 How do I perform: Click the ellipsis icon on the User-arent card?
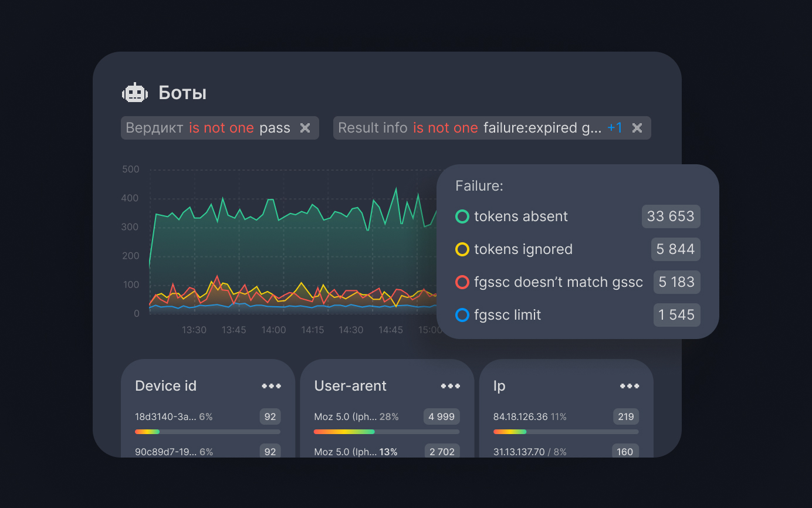pos(450,386)
